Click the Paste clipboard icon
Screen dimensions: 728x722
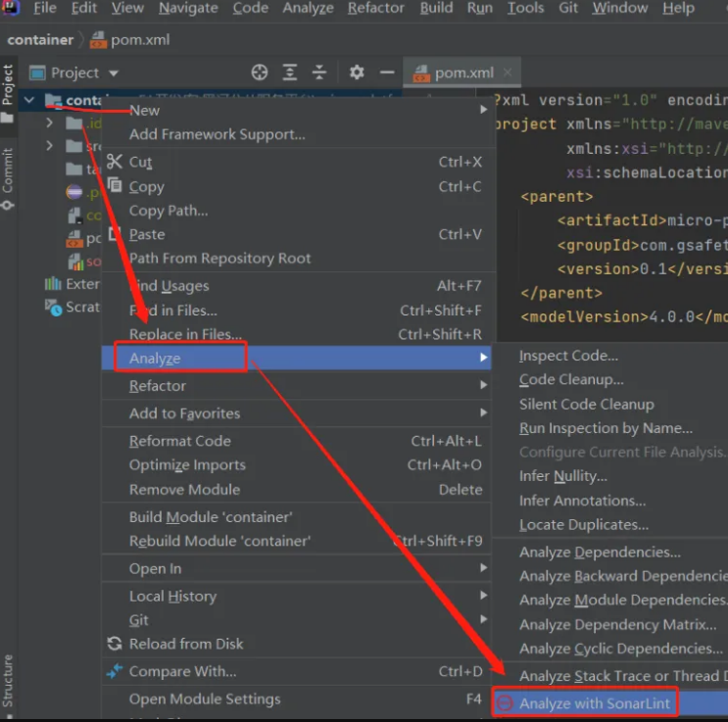pyautogui.click(x=115, y=233)
